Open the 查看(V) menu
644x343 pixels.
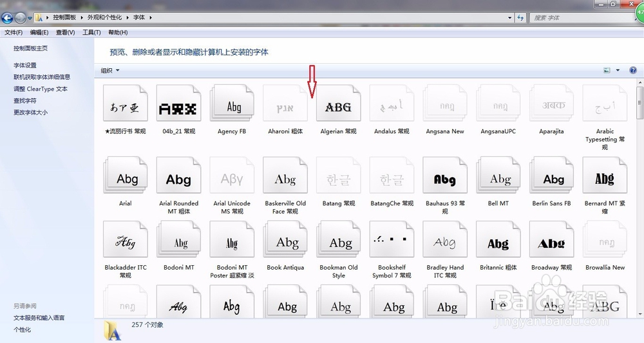pyautogui.click(x=65, y=32)
